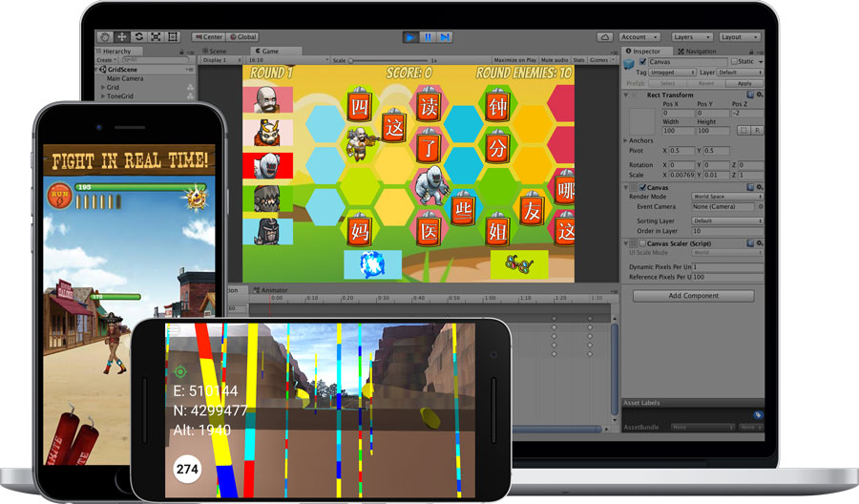The image size is (859, 504).
Task: Click the target locator icon on phone
Action: point(180,372)
